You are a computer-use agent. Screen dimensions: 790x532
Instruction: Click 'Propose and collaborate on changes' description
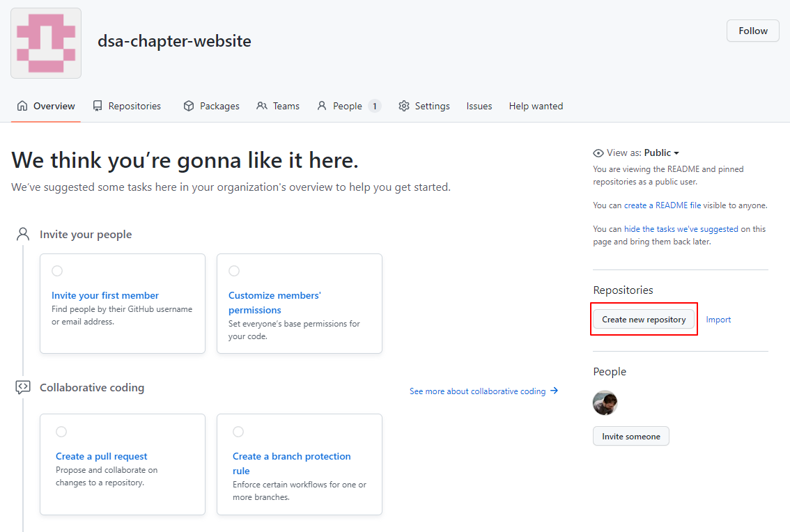coord(107,476)
